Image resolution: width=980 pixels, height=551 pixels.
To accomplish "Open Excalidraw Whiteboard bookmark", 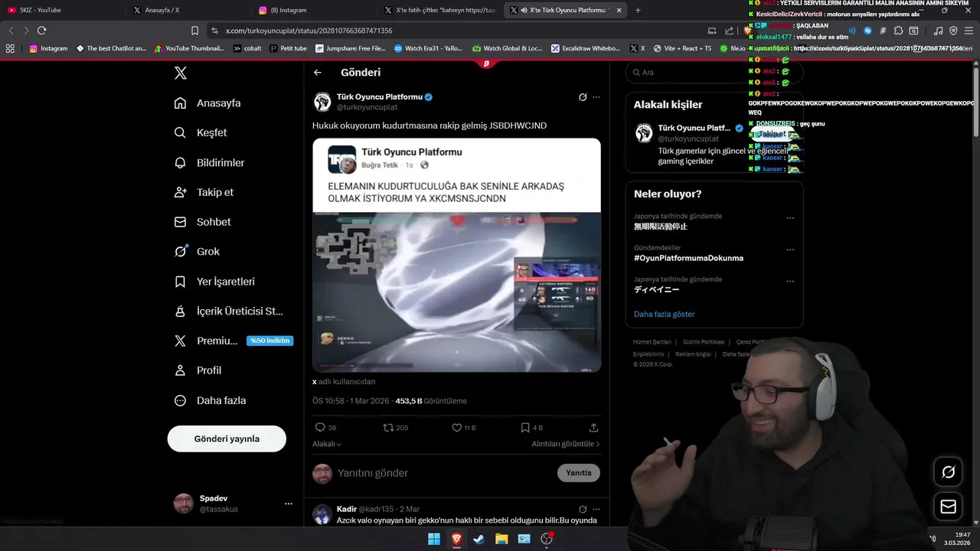I will (586, 48).
